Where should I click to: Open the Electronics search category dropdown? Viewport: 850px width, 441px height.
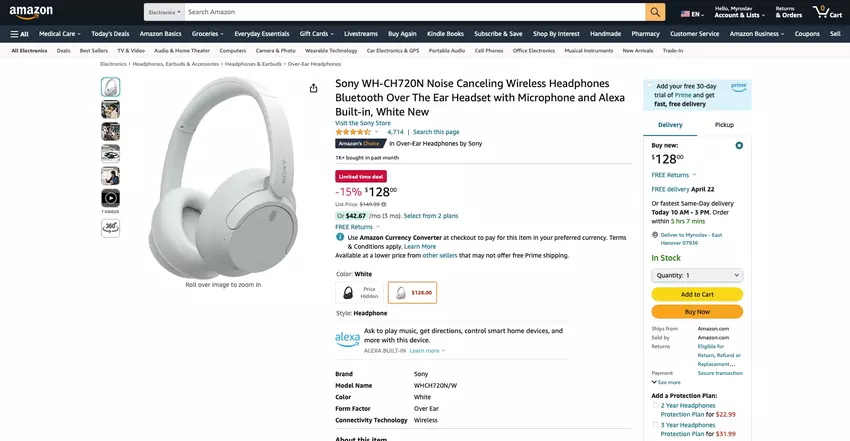165,12
